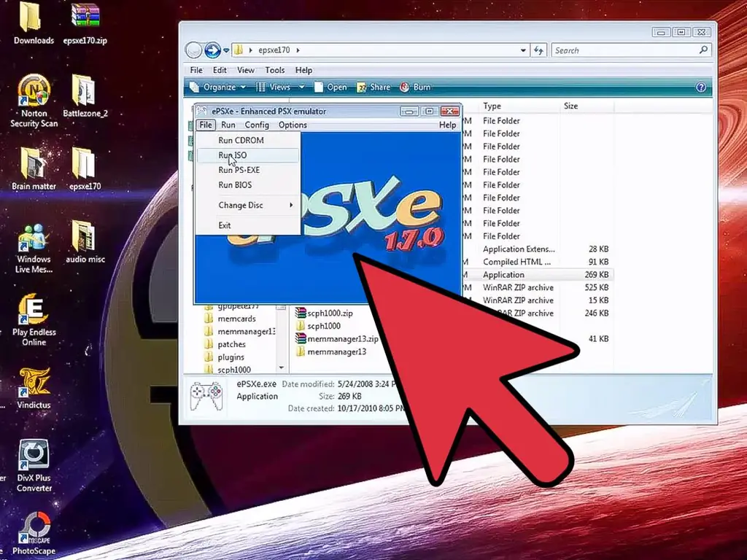The image size is (747, 560).
Task: Open the audio misc desktop folder
Action: 85,242
